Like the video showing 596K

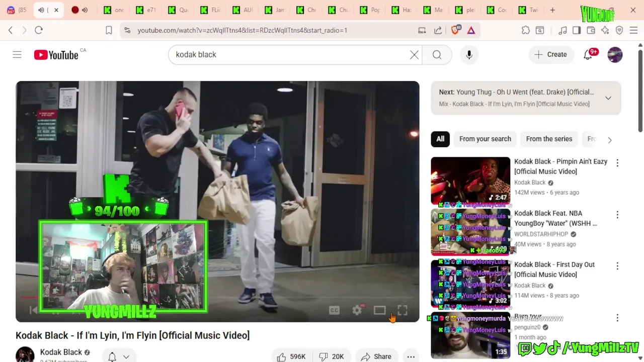pos(291,356)
